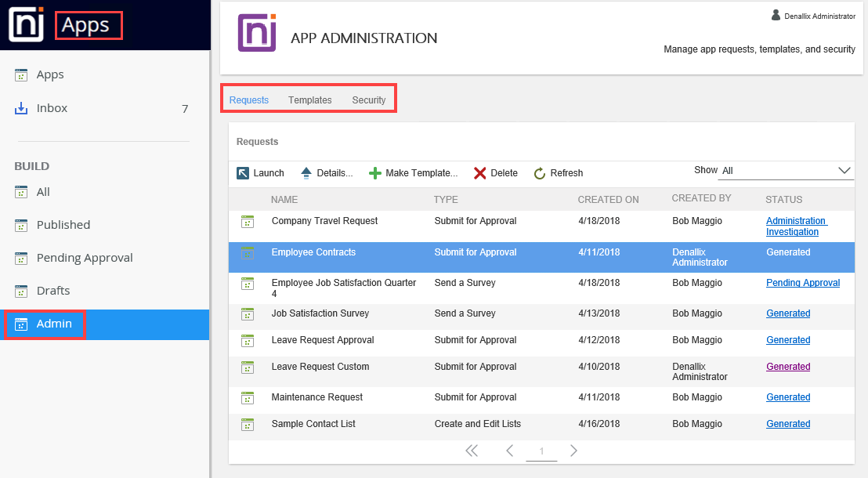
Task: Select the Sample Contact List row
Action: 313,424
